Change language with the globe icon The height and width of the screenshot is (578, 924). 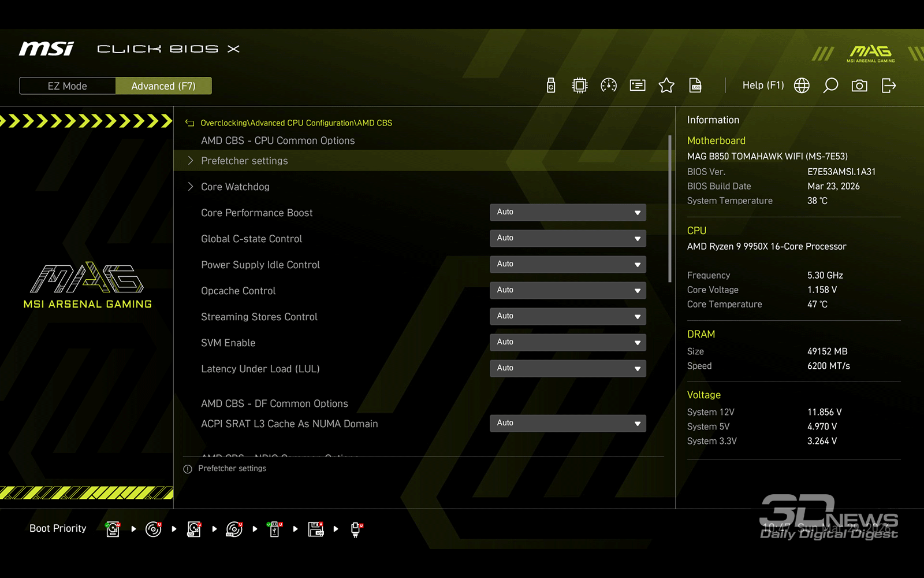point(802,86)
